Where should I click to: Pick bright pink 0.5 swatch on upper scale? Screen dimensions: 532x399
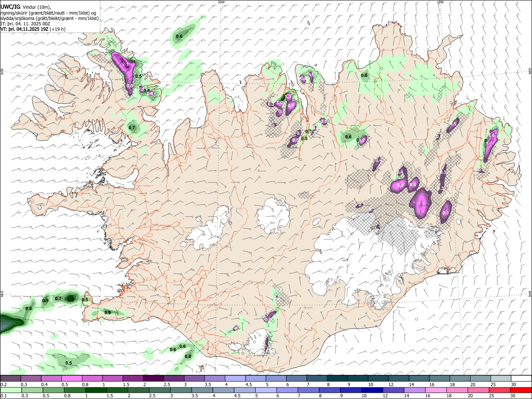71,379
